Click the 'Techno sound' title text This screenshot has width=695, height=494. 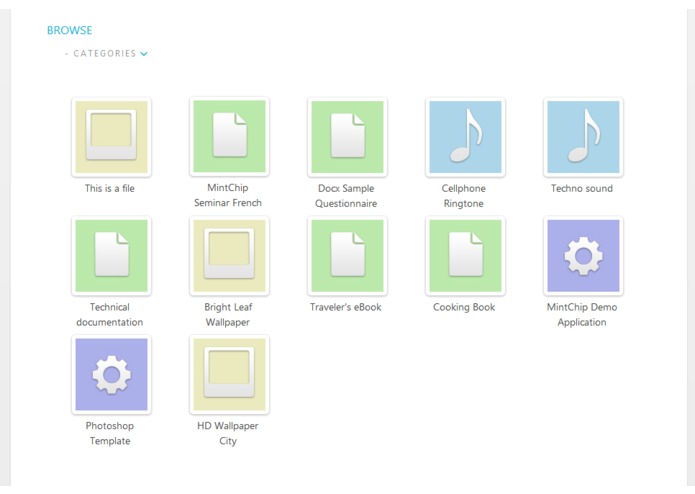582,188
